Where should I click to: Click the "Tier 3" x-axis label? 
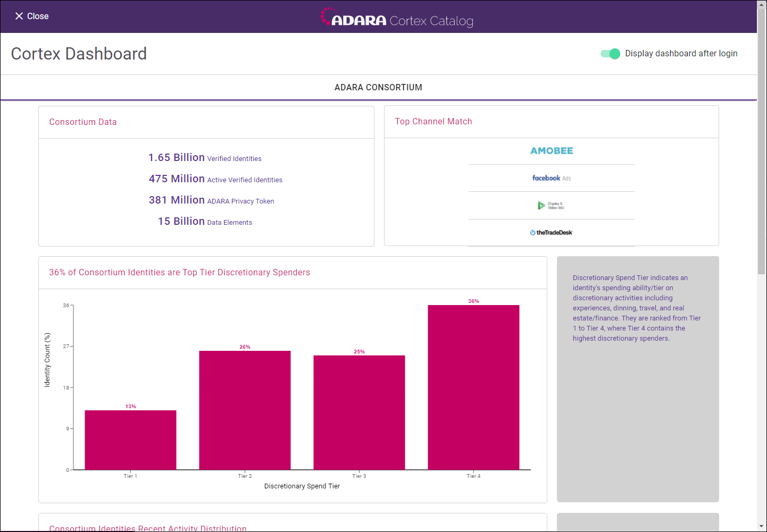coord(359,476)
